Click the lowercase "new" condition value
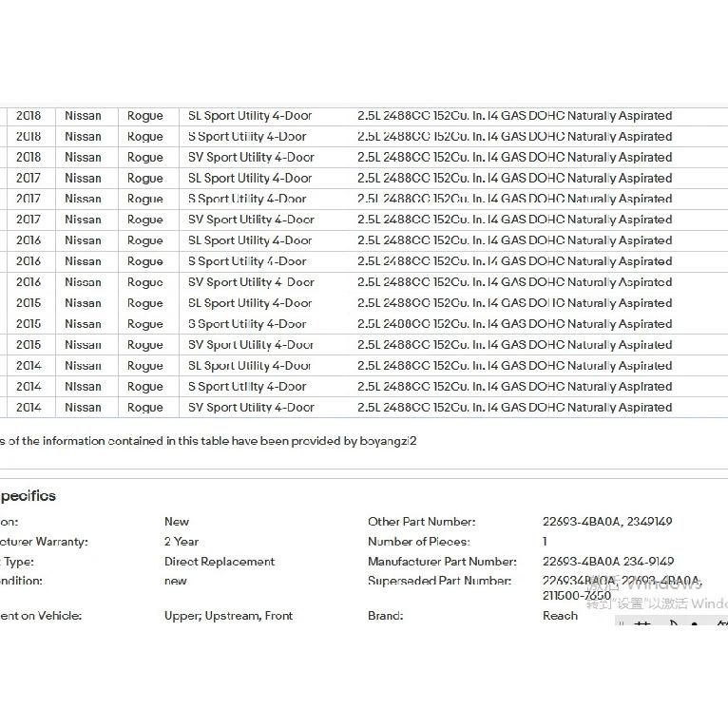Image resolution: width=728 pixels, height=728 pixels. (176, 582)
